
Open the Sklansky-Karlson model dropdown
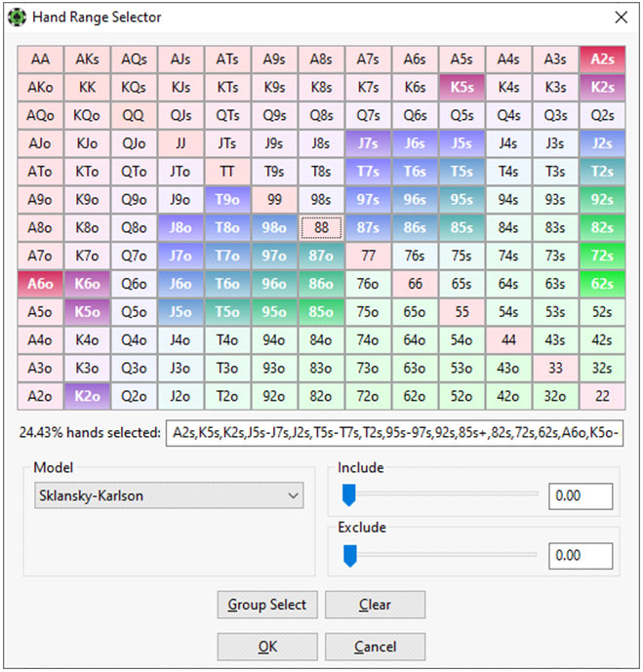pos(169,495)
